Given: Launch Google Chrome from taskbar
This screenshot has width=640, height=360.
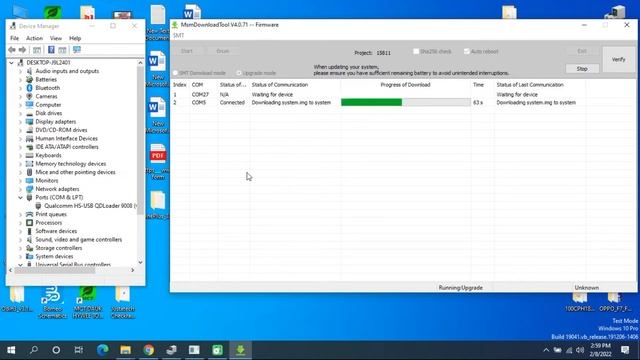Looking at the screenshot, I should [x=149, y=350].
